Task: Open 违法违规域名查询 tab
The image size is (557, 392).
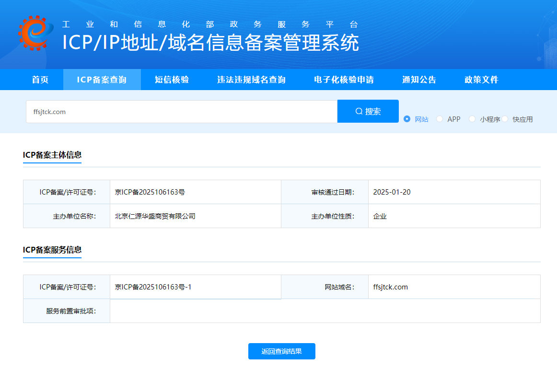Action: [x=252, y=80]
